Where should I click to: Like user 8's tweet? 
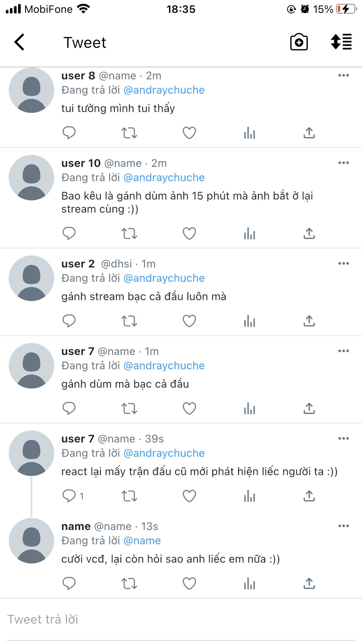pyautogui.click(x=189, y=133)
